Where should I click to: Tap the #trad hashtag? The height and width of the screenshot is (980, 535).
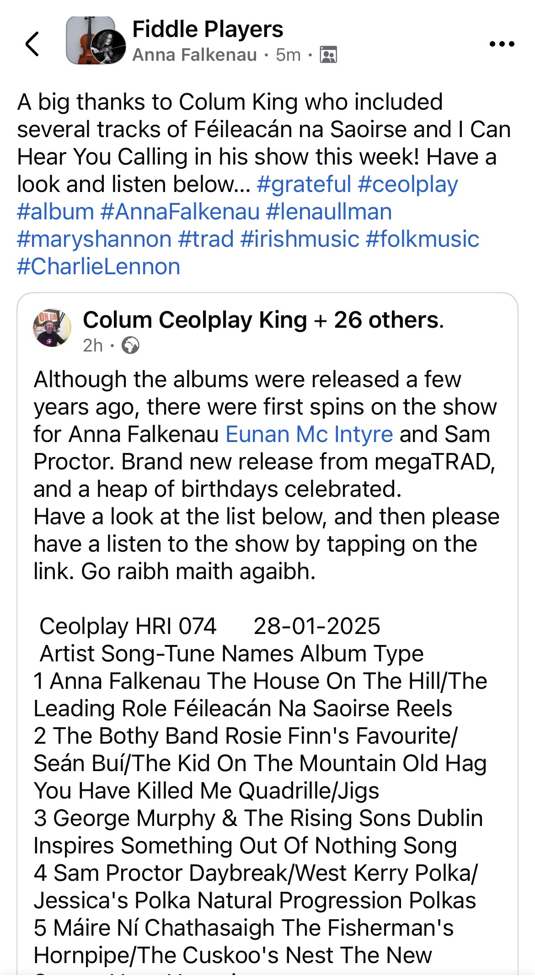(206, 239)
